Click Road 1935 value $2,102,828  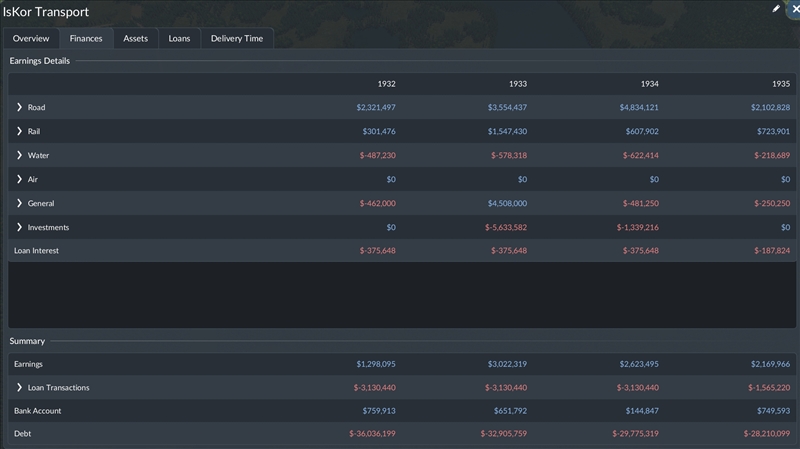770,107
